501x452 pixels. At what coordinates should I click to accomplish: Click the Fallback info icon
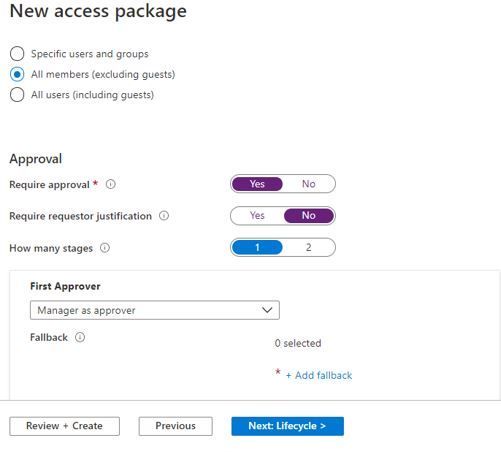coord(80,337)
